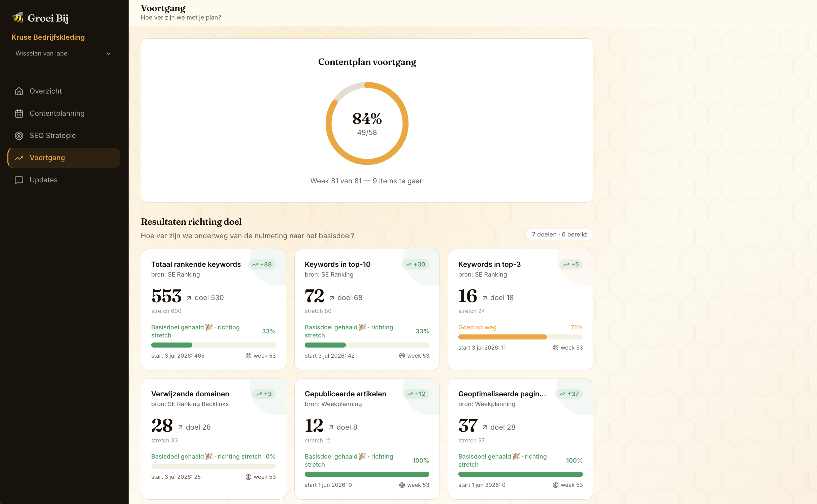Click the 'Verwijzende domeinen' card title
Viewport: 817px width, 504px height.
(190, 394)
